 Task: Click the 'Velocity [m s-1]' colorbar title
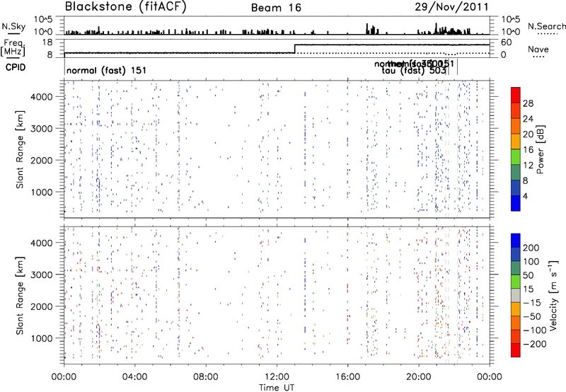pos(553,295)
